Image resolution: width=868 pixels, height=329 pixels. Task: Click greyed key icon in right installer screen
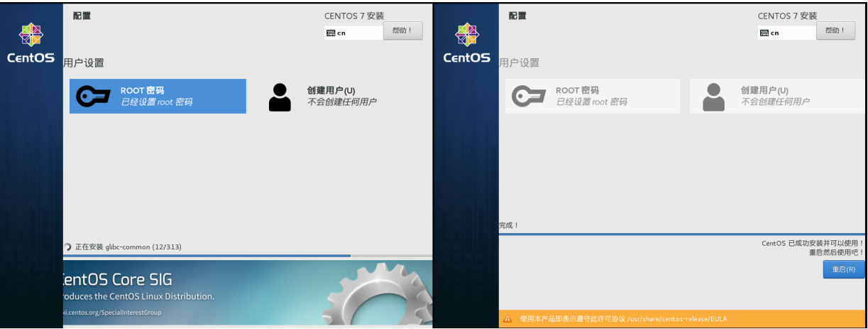[x=529, y=97]
